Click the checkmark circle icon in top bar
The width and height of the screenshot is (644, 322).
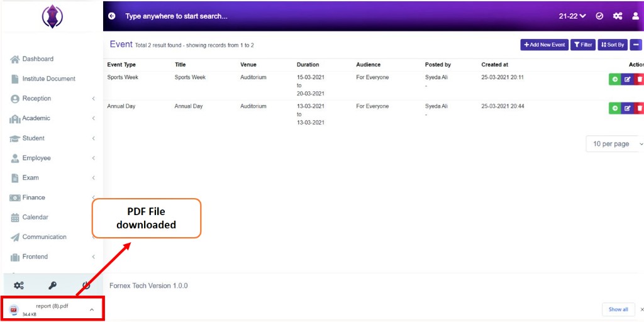coord(599,16)
